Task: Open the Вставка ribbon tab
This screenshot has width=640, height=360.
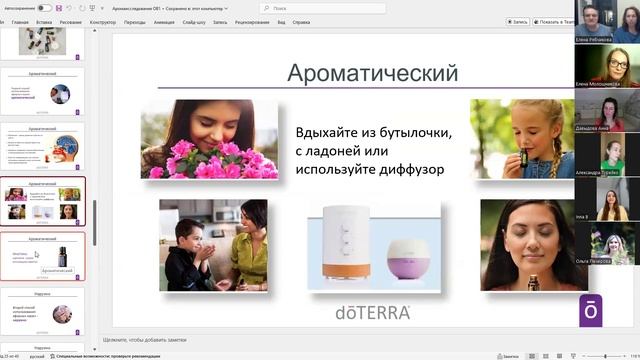Action: coord(44,22)
